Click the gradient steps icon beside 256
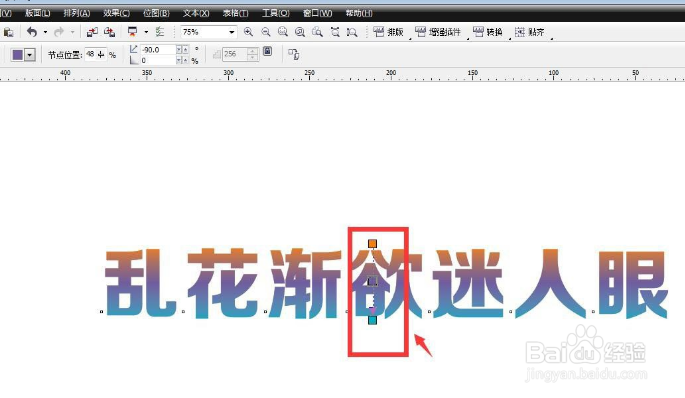The width and height of the screenshot is (685, 398). pos(217,54)
